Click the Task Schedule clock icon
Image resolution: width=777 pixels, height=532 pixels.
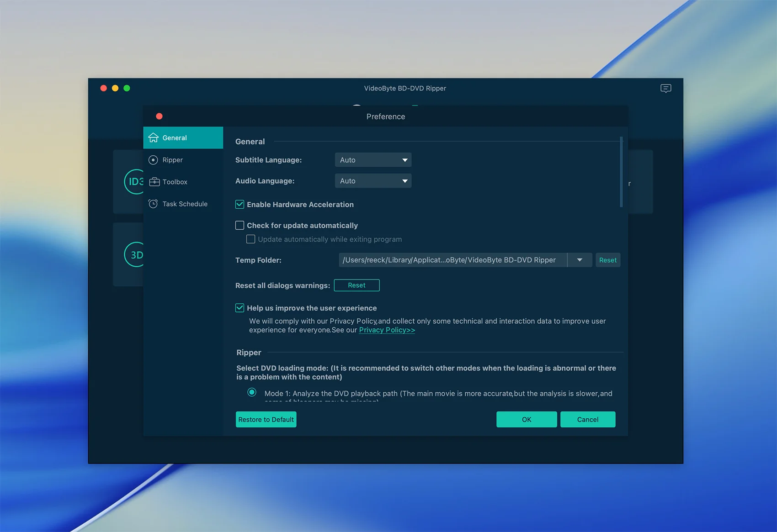click(154, 204)
